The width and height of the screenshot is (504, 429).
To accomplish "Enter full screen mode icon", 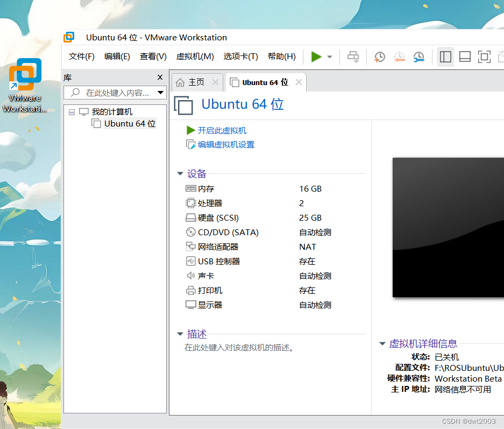I will (x=484, y=57).
